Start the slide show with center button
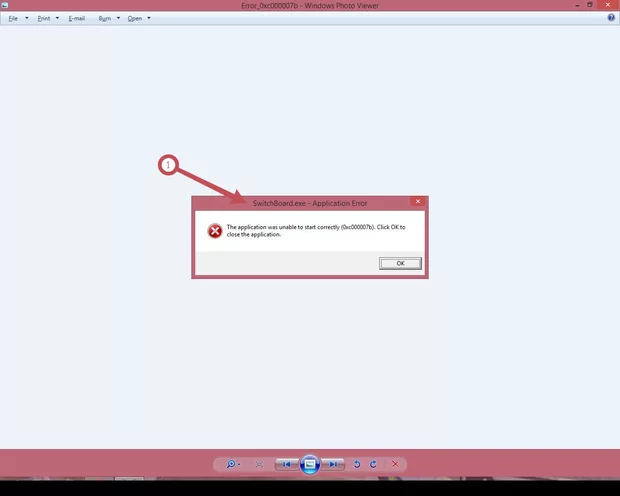 point(310,464)
